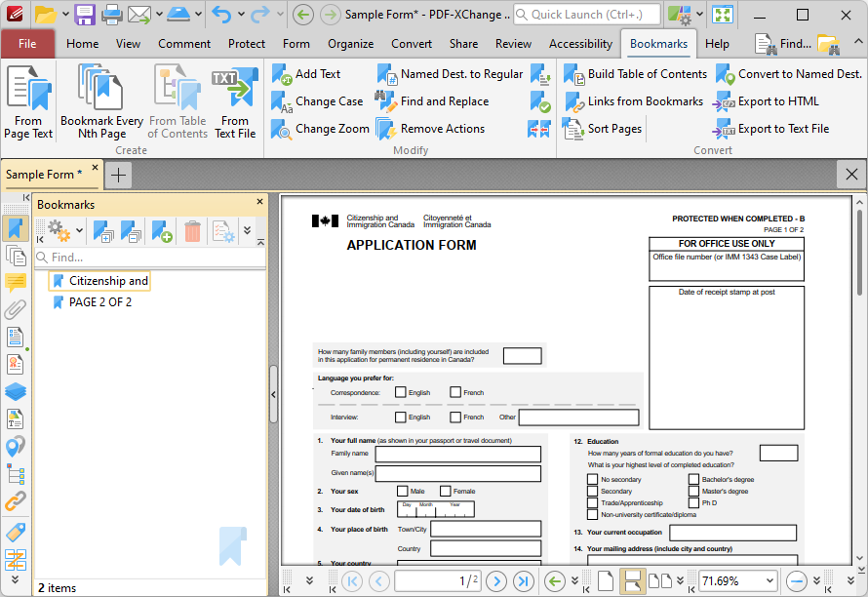This screenshot has height=597, width=868.
Task: Click Export to HTML
Action: point(767,101)
